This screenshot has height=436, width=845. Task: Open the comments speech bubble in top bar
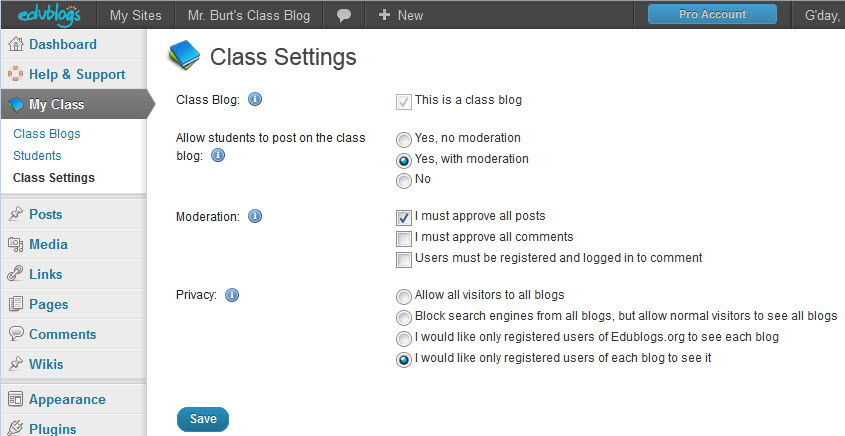344,15
